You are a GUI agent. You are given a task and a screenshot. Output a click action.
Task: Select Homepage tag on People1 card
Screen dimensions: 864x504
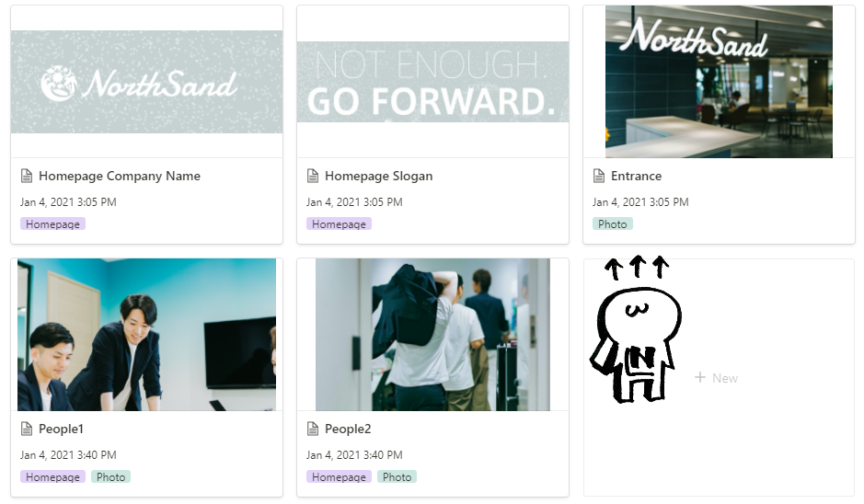coord(52,477)
